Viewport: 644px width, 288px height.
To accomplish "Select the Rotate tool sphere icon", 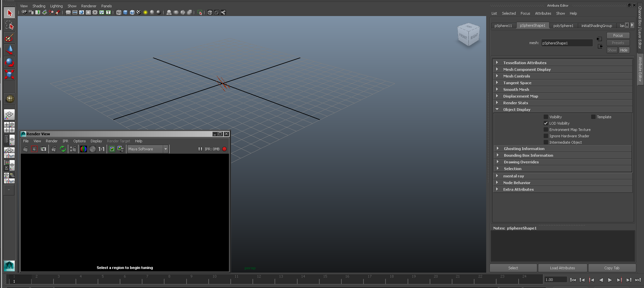I will coord(9,62).
